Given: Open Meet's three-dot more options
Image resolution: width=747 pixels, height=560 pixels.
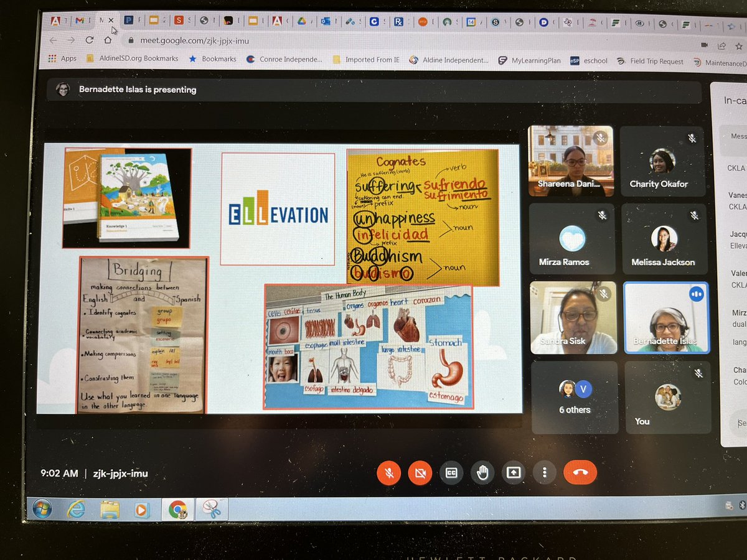Looking at the screenshot, I should tap(545, 473).
